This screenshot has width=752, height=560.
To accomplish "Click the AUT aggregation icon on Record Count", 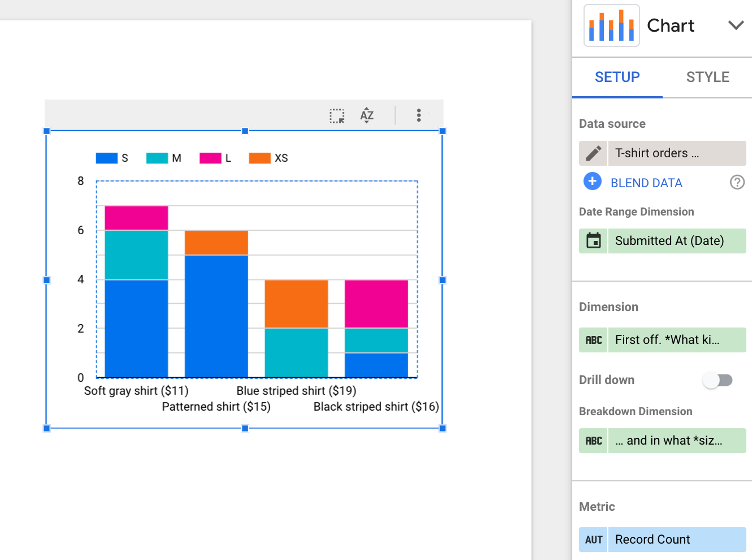I will (x=594, y=540).
